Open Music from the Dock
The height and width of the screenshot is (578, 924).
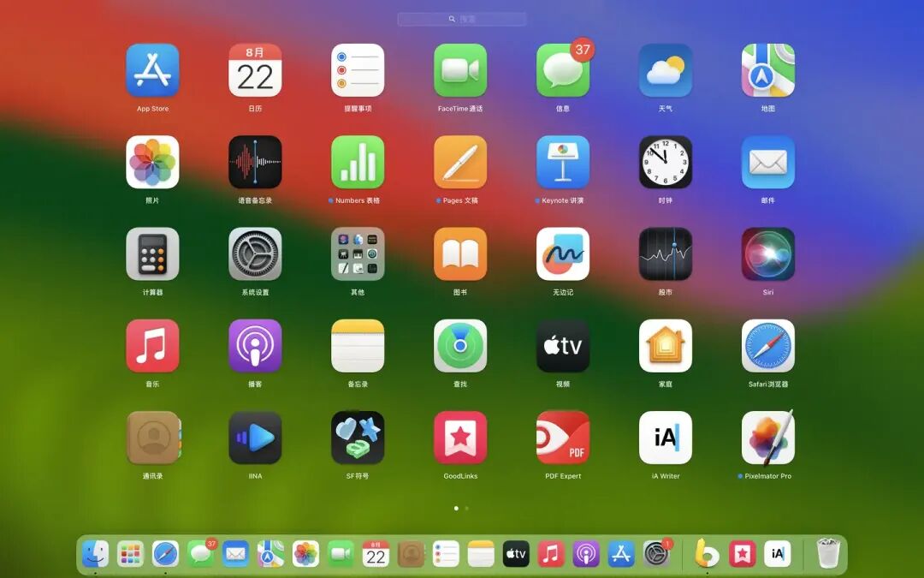[x=551, y=554]
